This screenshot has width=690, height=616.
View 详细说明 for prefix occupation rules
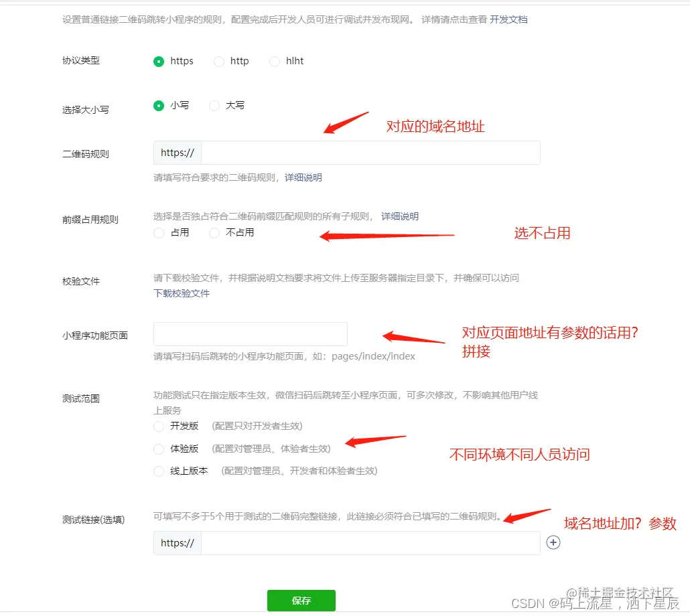pos(399,216)
